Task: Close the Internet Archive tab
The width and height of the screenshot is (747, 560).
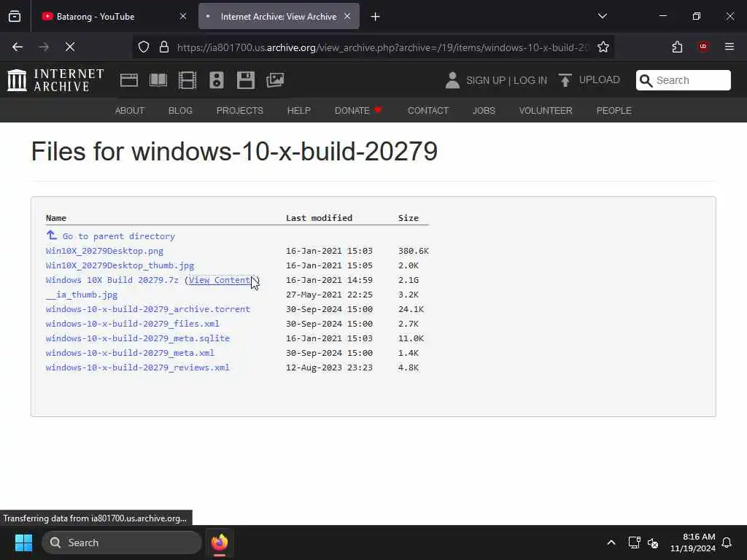Action: click(x=347, y=17)
